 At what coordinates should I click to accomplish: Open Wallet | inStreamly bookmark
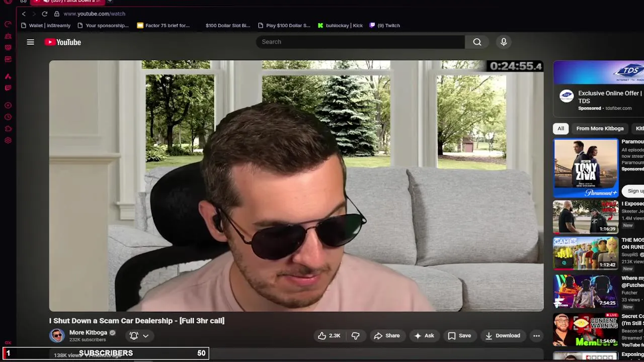coord(46,26)
